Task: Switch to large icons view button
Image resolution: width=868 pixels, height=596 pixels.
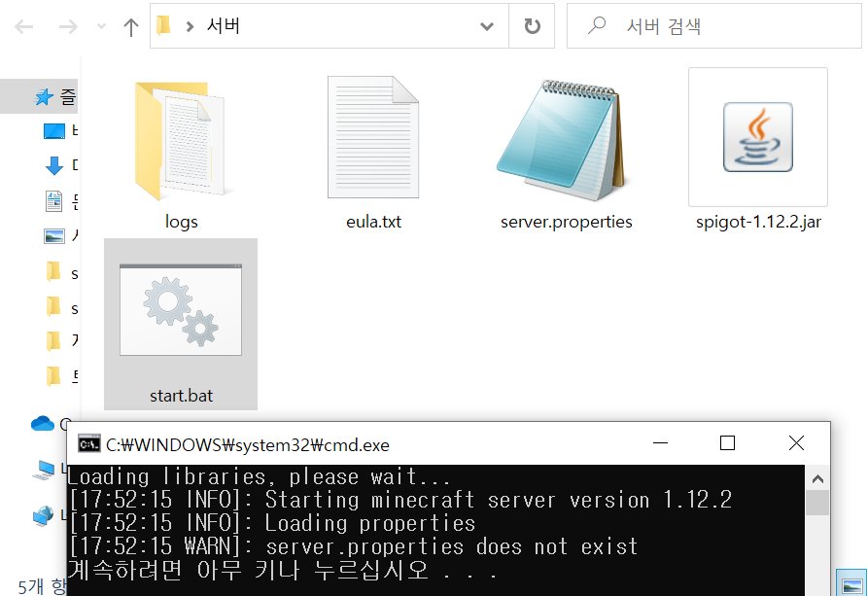Action: click(x=851, y=584)
